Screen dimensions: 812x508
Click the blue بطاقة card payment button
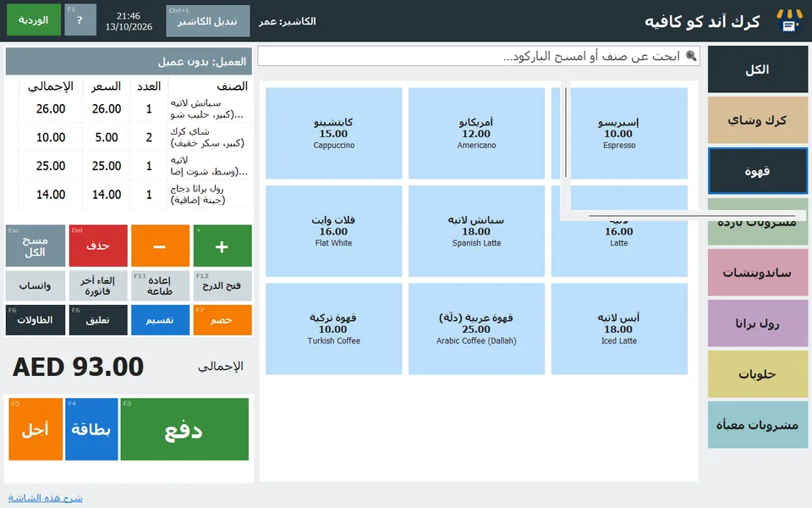point(91,429)
